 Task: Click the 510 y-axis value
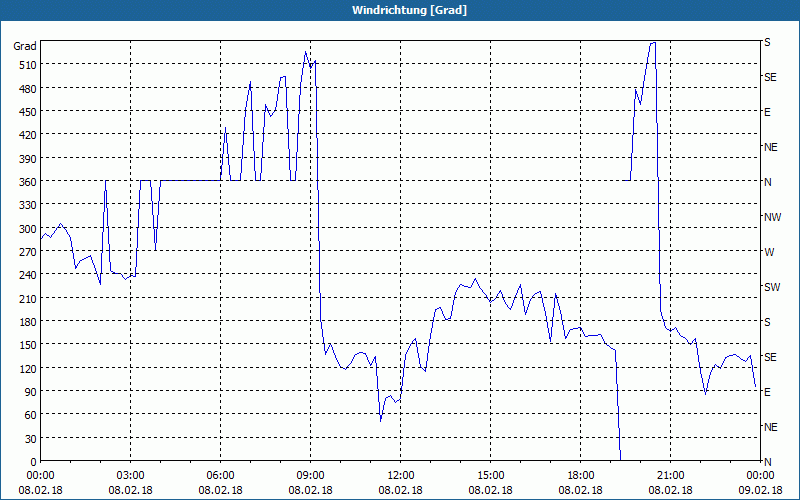pos(28,65)
